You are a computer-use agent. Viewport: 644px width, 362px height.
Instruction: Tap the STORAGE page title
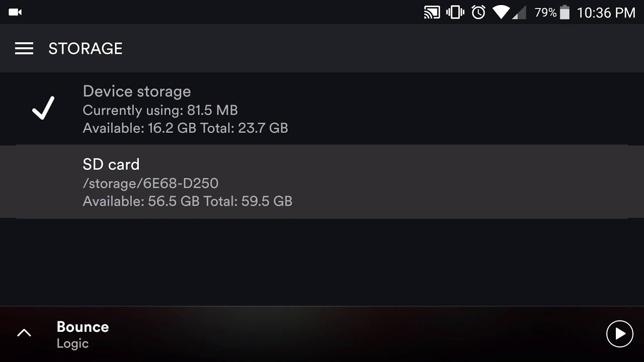coord(86,48)
